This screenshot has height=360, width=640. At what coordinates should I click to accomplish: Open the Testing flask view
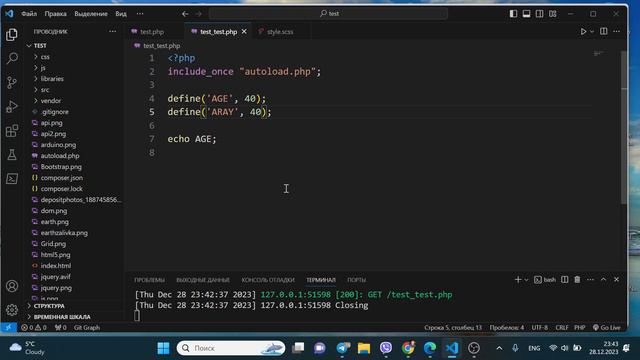pyautogui.click(x=12, y=155)
